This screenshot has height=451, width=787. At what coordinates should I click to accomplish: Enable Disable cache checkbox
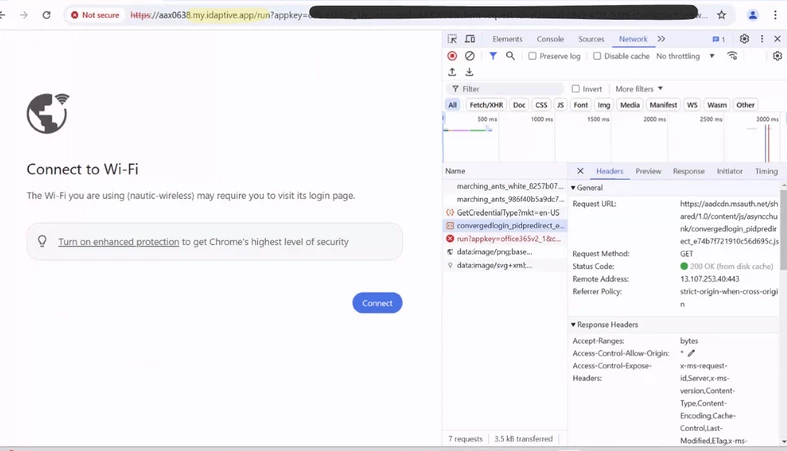click(597, 56)
